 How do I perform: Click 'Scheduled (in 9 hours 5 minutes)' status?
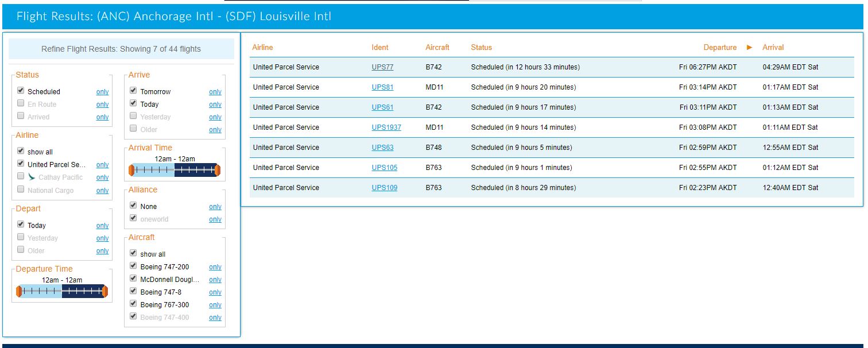[521, 148]
